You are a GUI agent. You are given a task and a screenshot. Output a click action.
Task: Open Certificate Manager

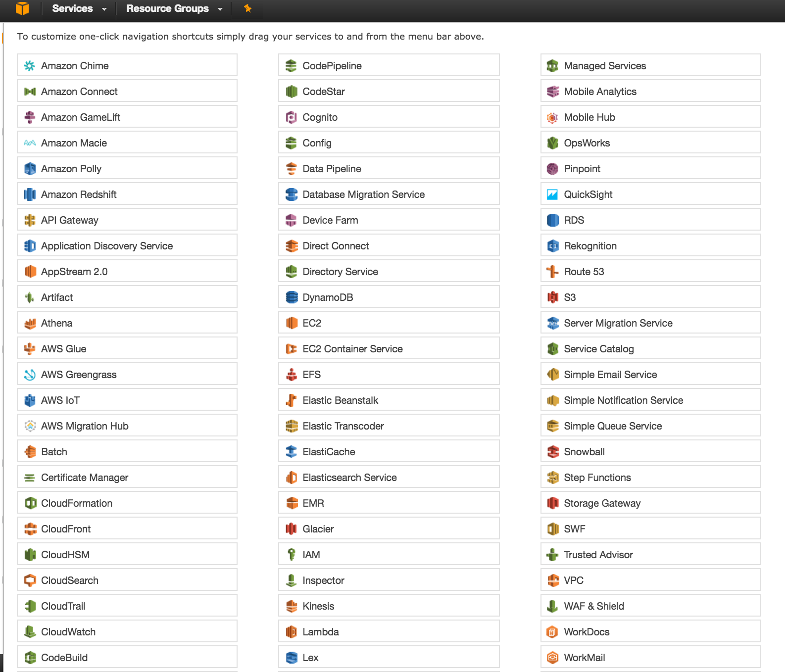tap(127, 477)
